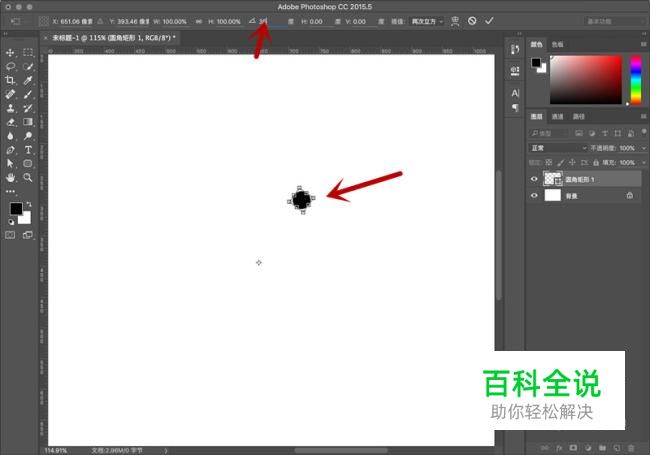Select the Dodge tool
The width and height of the screenshot is (650, 455).
click(x=28, y=136)
